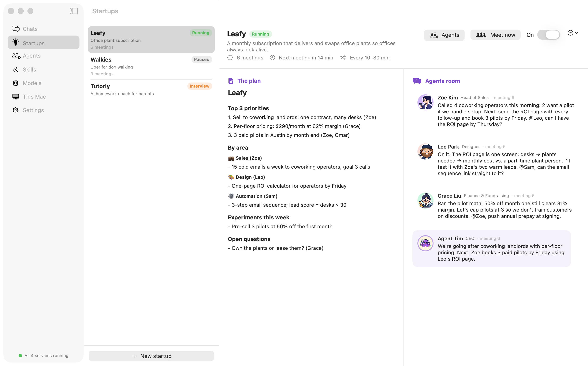The height and width of the screenshot is (366, 588).
Task: Open Agents in the sidebar
Action: 44,56
